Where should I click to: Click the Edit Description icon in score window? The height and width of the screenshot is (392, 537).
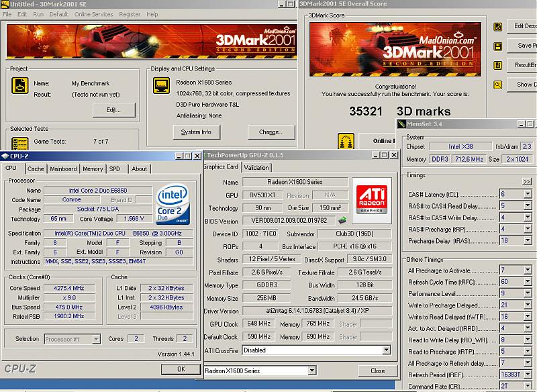tap(497, 27)
